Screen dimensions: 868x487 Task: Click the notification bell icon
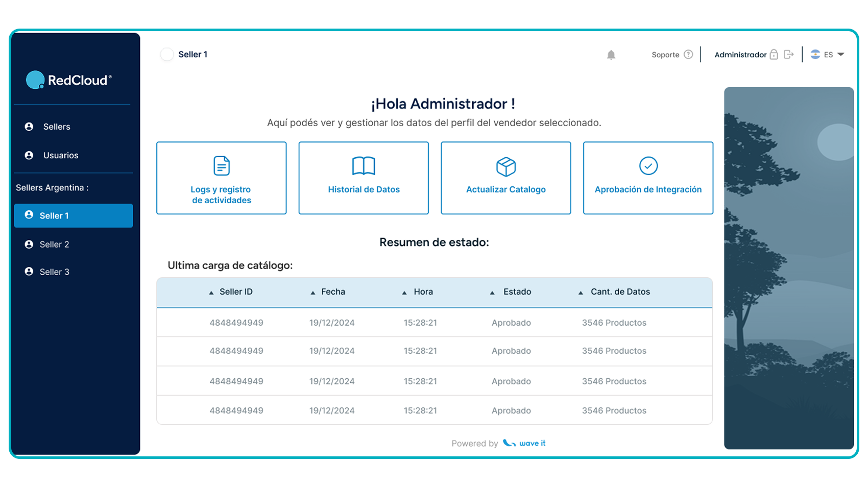[611, 55]
